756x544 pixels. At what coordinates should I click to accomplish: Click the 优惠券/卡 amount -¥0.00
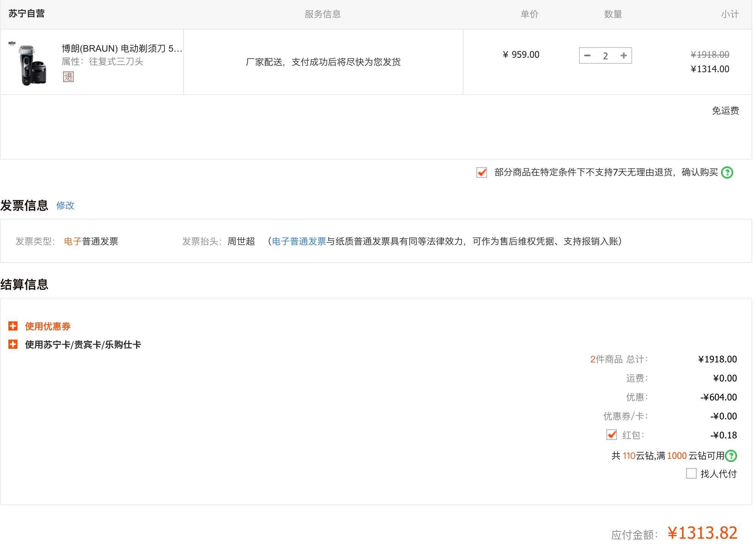(x=723, y=416)
